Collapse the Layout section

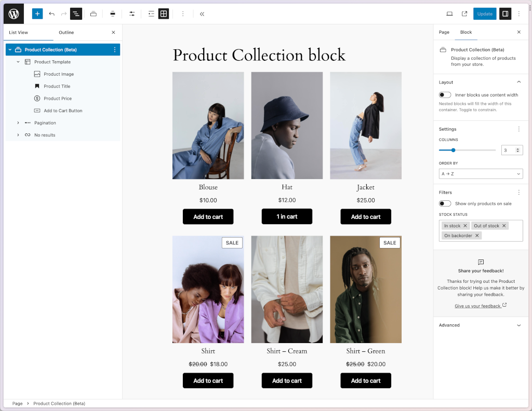pyautogui.click(x=517, y=82)
